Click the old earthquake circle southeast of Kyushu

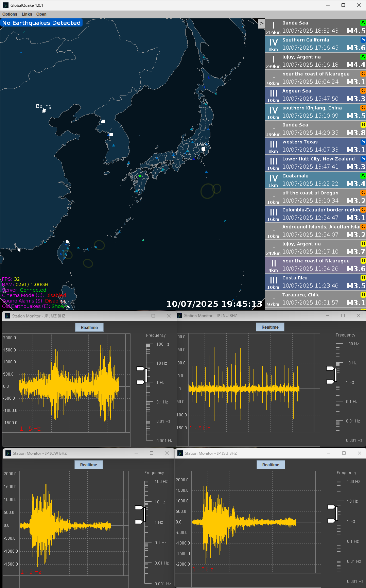(208, 191)
